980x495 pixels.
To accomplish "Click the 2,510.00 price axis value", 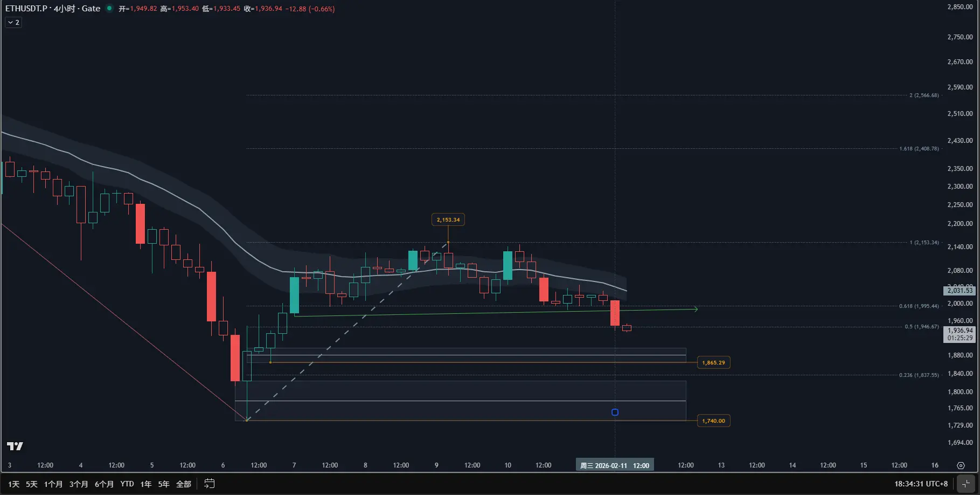I will 960,114.
